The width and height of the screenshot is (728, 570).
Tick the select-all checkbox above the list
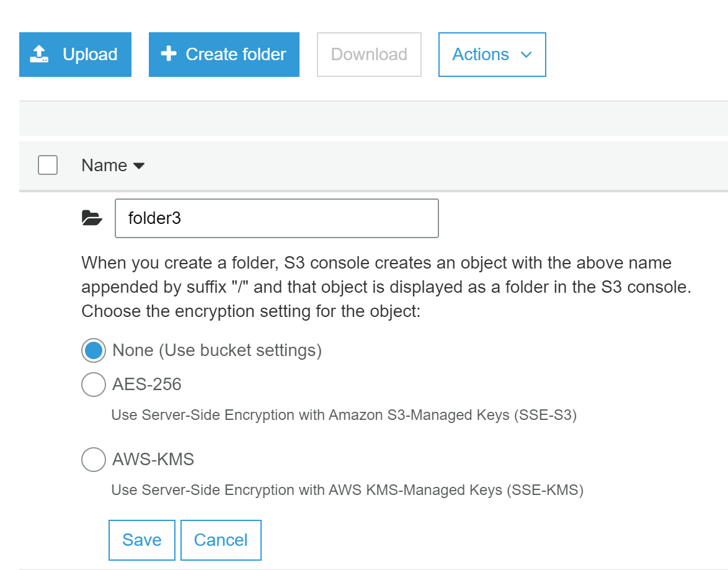pos(48,165)
